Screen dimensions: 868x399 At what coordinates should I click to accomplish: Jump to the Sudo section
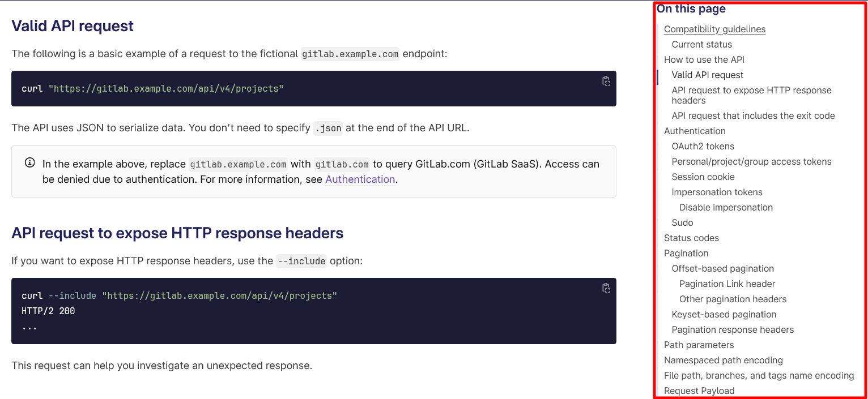coord(682,222)
